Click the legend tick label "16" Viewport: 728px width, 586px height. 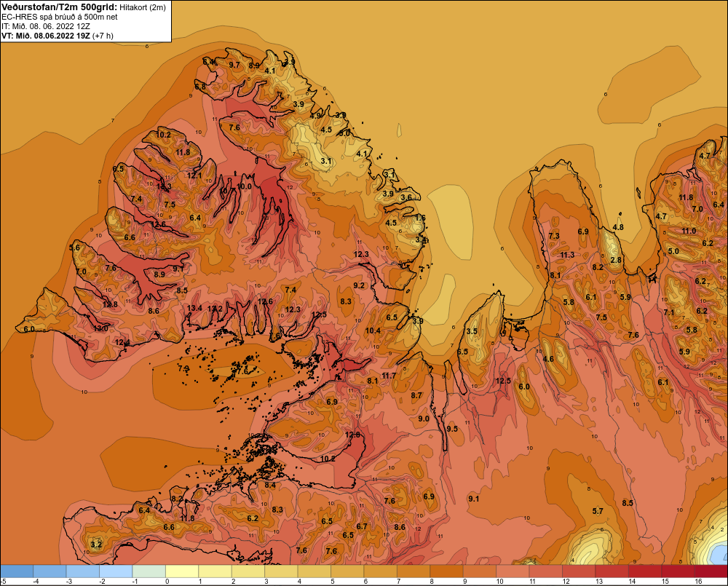point(698,582)
